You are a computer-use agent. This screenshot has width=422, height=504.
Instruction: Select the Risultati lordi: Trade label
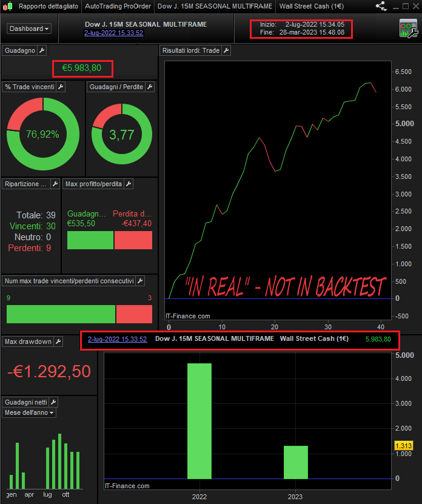click(191, 50)
